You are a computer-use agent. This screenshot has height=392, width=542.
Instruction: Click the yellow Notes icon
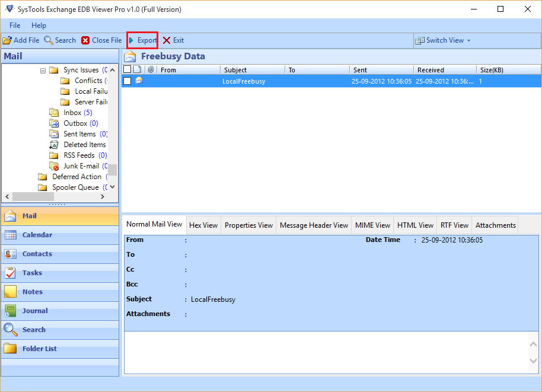pyautogui.click(x=10, y=292)
